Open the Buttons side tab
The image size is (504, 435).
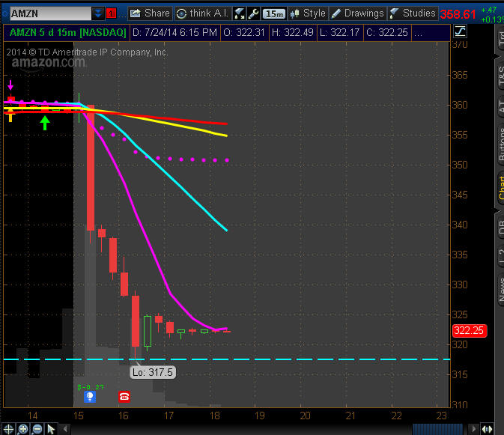(500, 143)
